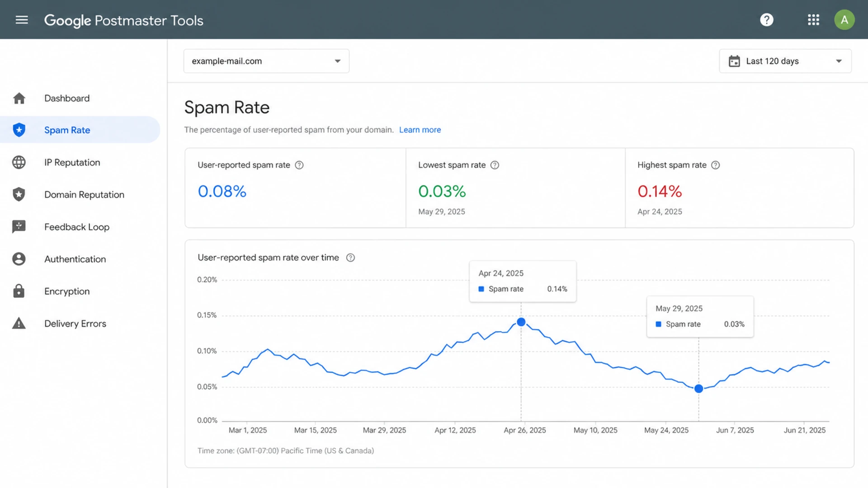
Task: Open Authentication page
Action: (x=80, y=259)
